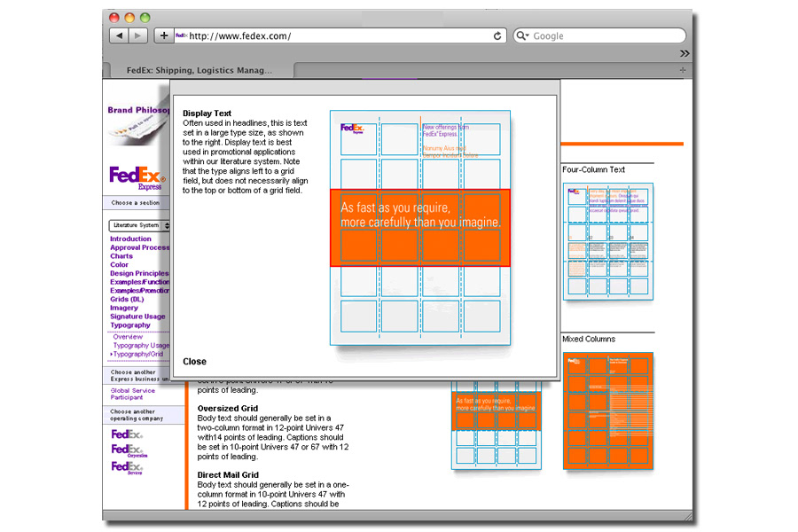Click the Google search field
The width and height of the screenshot is (798, 532).
coord(599,35)
